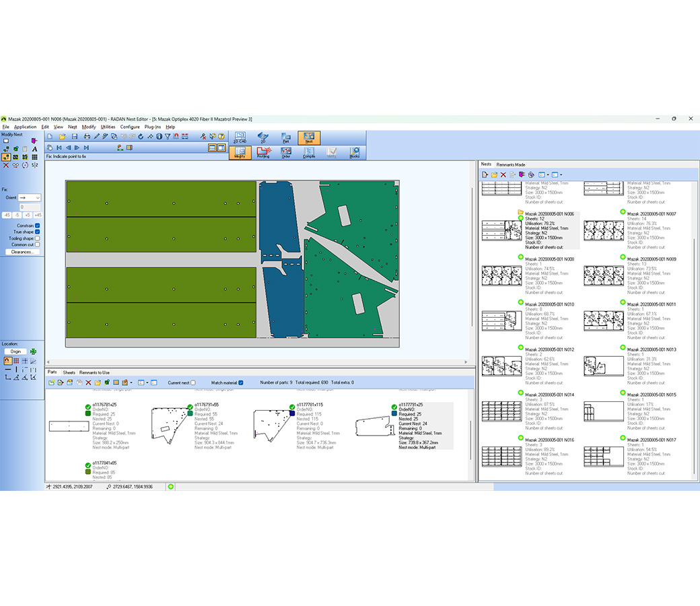Click the Clearances... button
700x606 pixels.
[x=22, y=252]
